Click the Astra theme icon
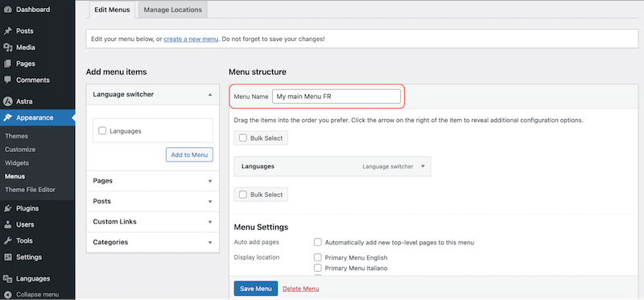644x300 pixels. pyautogui.click(x=7, y=101)
